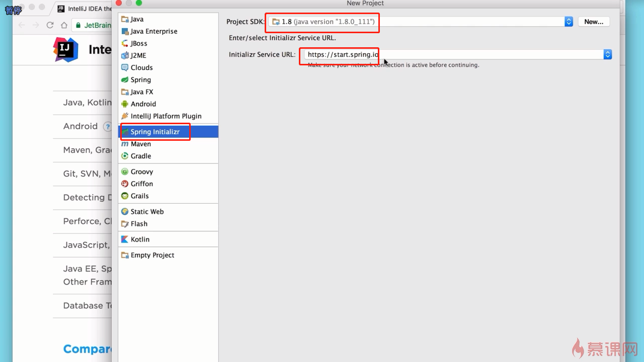Click the Compare link in browser page
Viewport: 644px width, 362px height.
pos(88,349)
